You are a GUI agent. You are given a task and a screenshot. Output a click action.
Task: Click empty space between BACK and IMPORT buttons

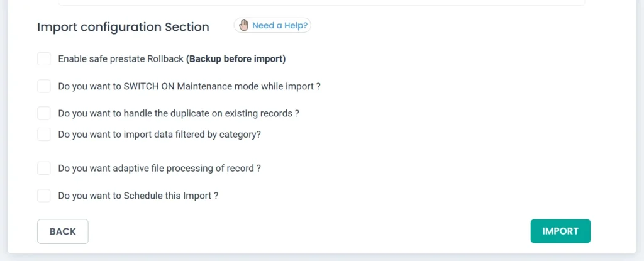308,231
